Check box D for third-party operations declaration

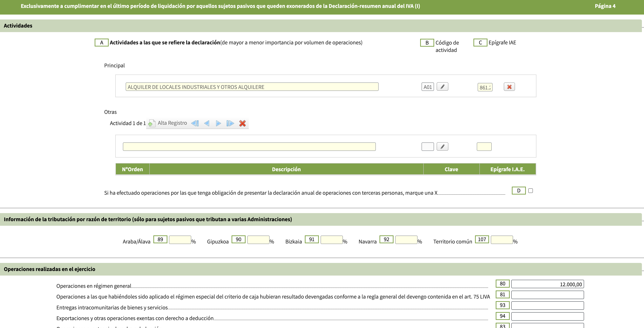[x=530, y=191]
